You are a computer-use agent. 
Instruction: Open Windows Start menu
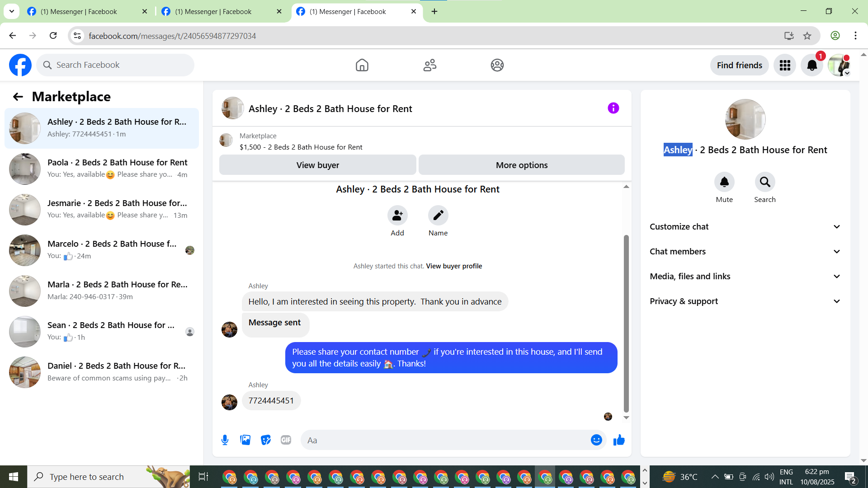pos(13,477)
